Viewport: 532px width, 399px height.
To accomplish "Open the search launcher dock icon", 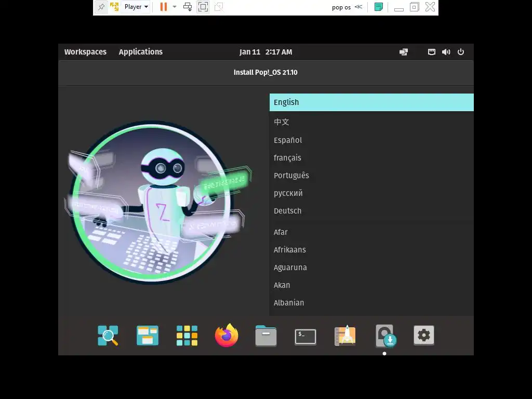I will pyautogui.click(x=108, y=336).
